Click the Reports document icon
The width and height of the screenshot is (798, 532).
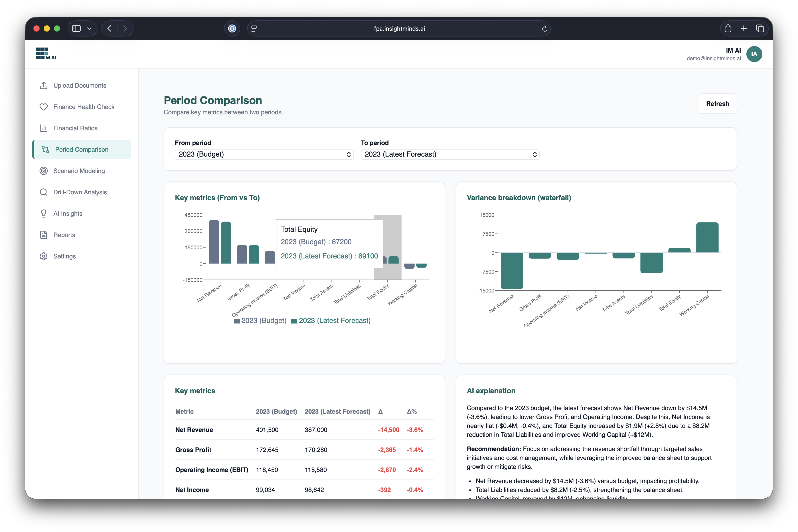point(43,235)
